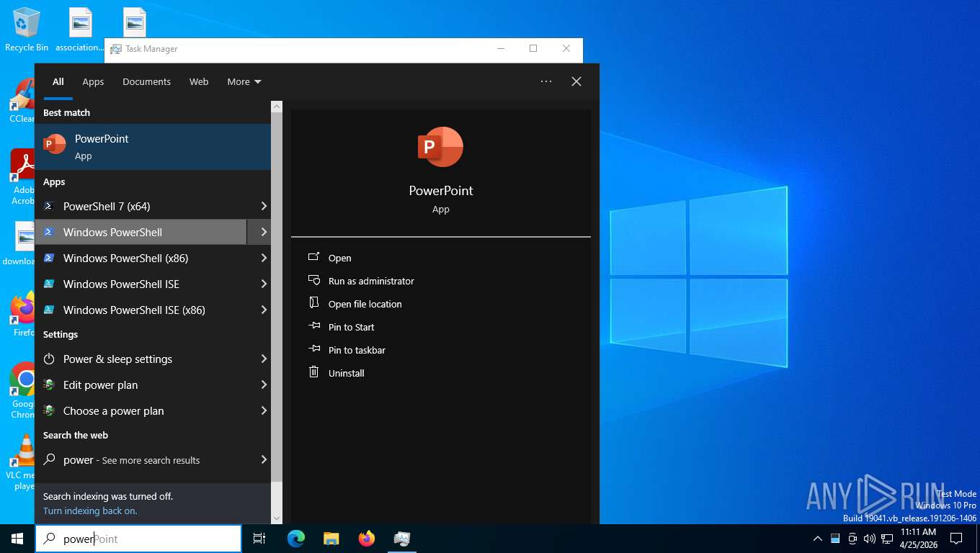The width and height of the screenshot is (980, 553).
Task: Expand the 'power' web search result arrow
Action: click(x=264, y=459)
